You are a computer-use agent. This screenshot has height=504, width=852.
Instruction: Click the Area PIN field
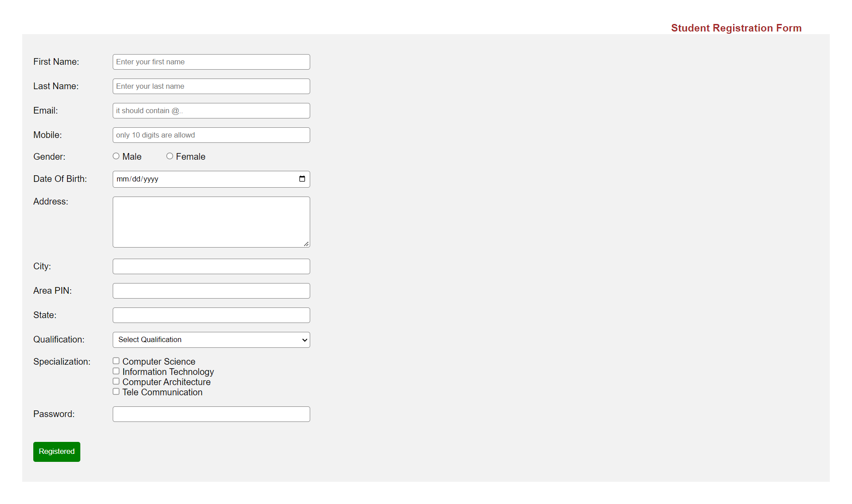tap(211, 291)
